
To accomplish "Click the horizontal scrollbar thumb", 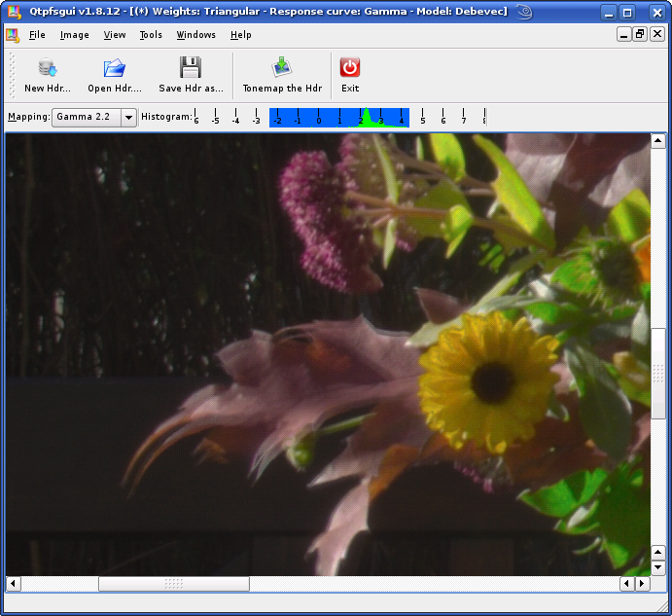I will 174,583.
